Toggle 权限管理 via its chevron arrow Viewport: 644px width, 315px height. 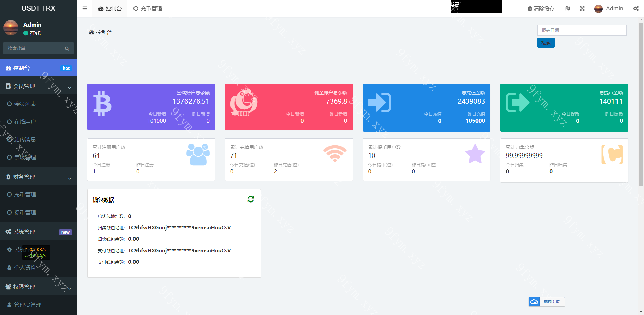point(70,288)
